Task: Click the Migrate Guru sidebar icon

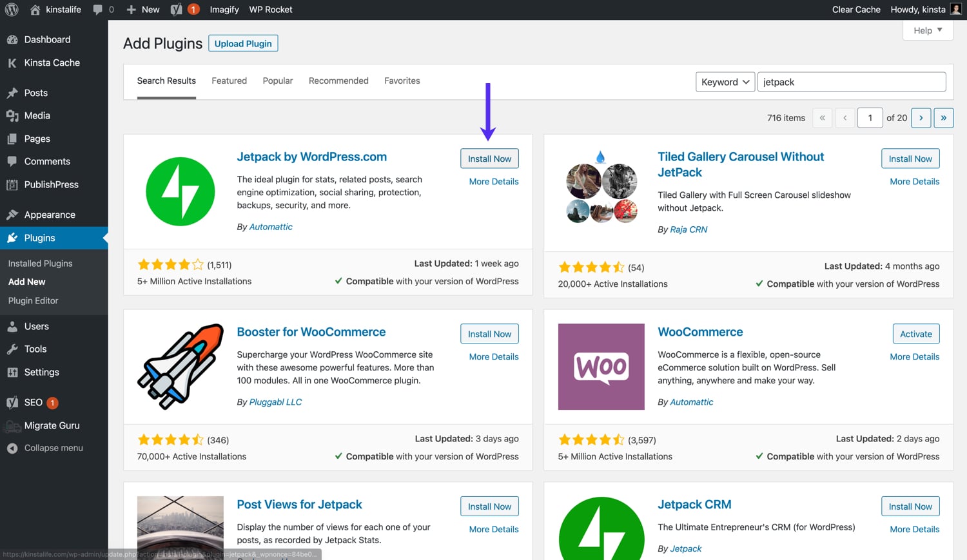Action: (x=13, y=425)
